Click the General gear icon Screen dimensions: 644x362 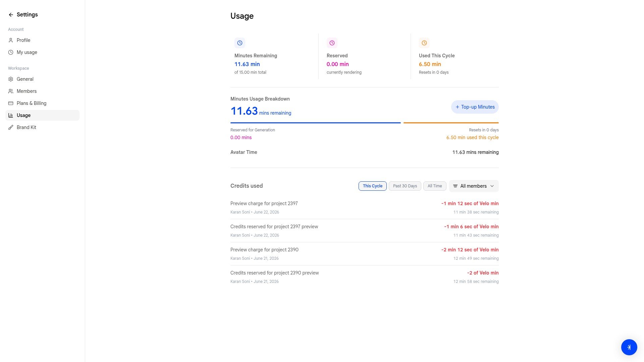[11, 79]
